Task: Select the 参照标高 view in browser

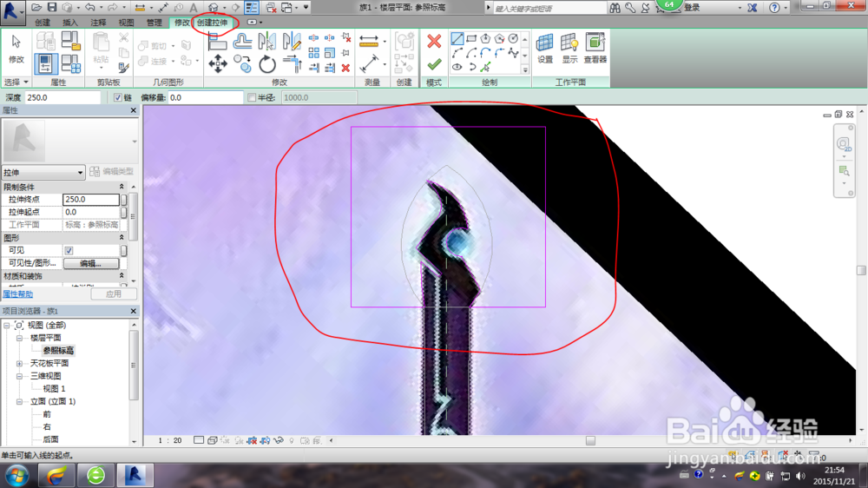Action: click(x=58, y=351)
